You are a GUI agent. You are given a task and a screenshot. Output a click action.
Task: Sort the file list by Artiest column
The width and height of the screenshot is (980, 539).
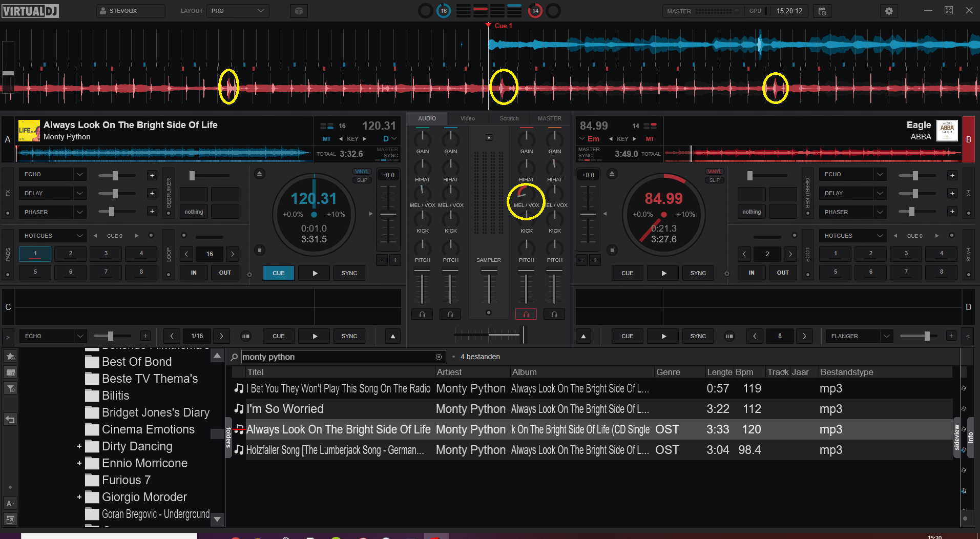click(x=472, y=372)
